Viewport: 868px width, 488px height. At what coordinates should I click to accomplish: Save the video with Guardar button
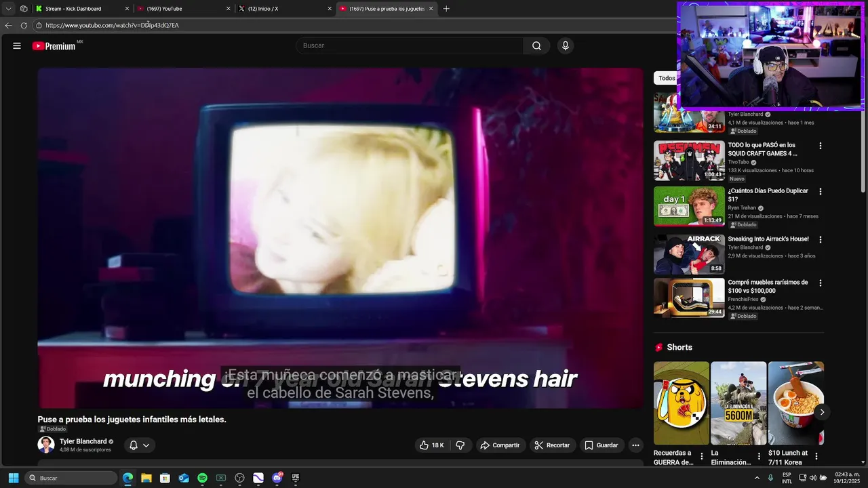tap(601, 445)
